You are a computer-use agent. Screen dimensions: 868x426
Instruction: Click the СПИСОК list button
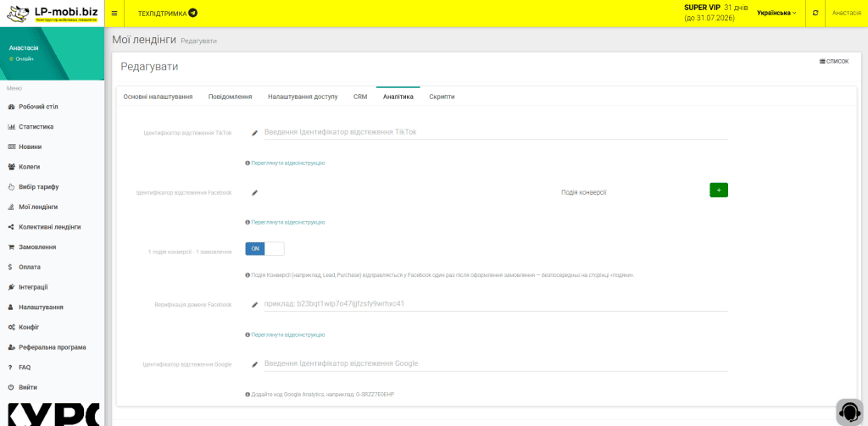(834, 62)
